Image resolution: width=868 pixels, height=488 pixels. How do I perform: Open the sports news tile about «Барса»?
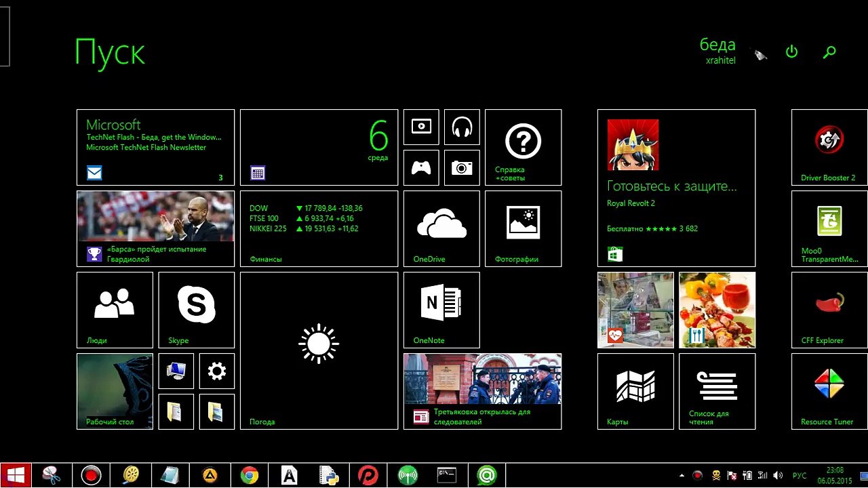pyautogui.click(x=155, y=228)
